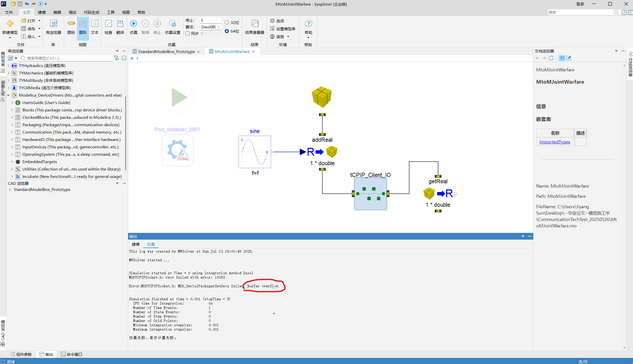Open the ImportedTypes link

pyautogui.click(x=555, y=142)
